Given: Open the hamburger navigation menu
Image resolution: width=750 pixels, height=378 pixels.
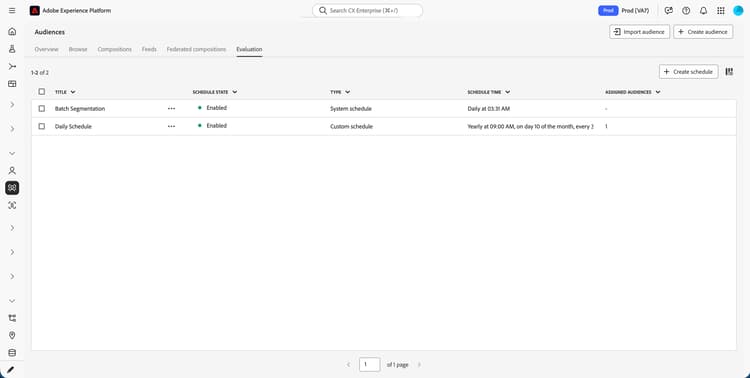Looking at the screenshot, I should pos(12,11).
